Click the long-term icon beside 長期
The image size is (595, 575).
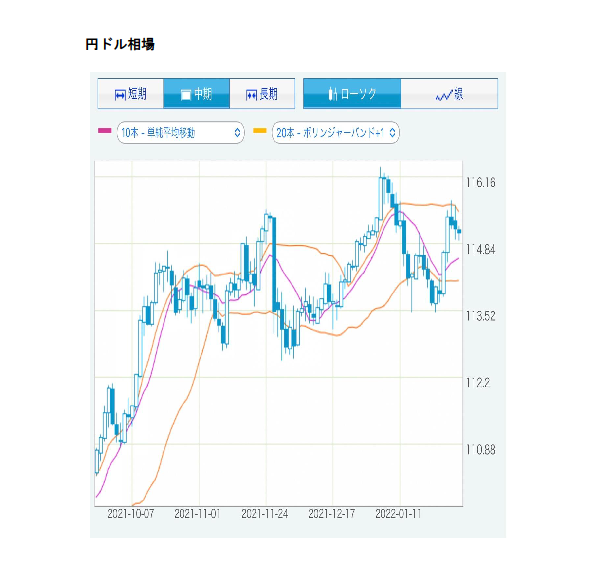(251, 95)
